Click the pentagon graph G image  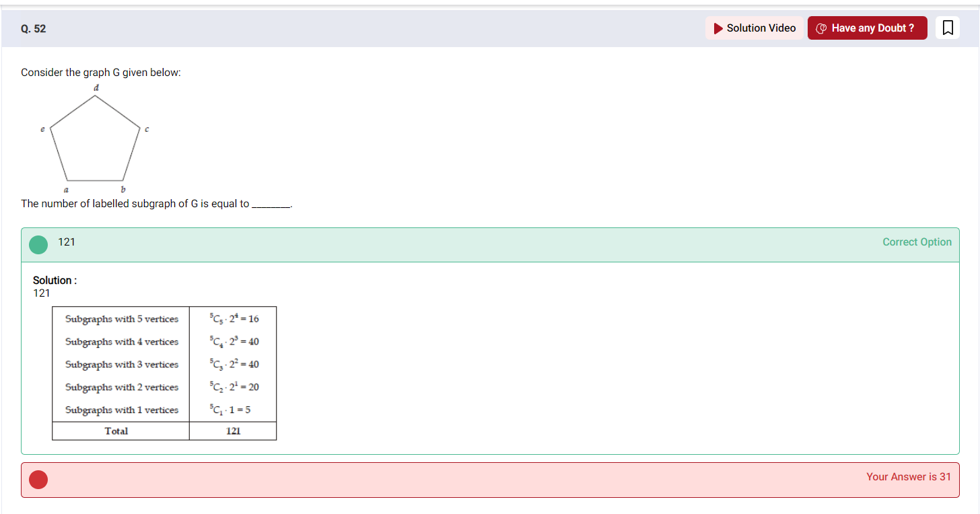(x=94, y=138)
